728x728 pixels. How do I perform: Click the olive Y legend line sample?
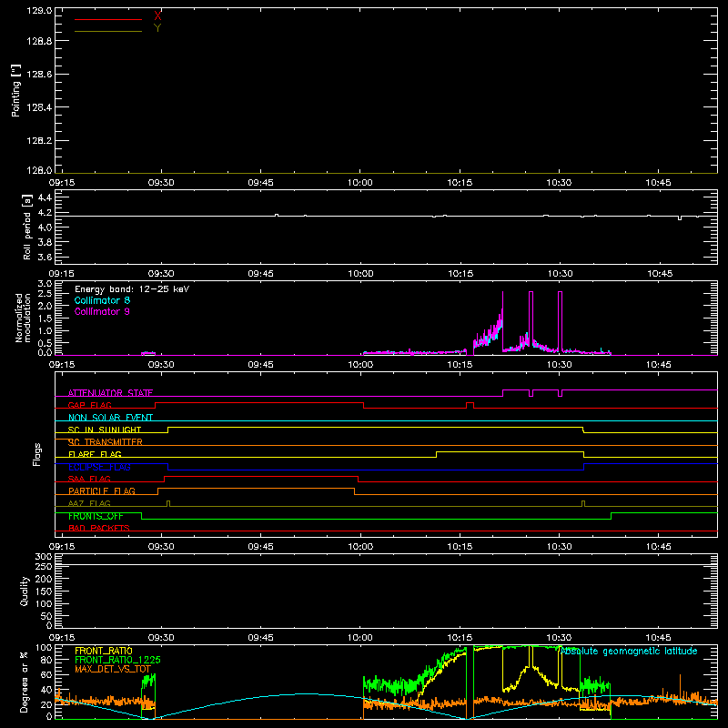[x=108, y=32]
